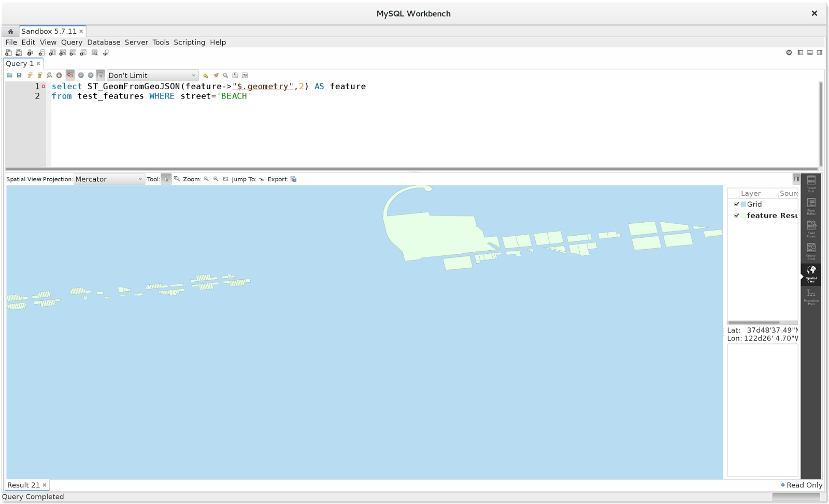
Task: Uncheck the feature Result layer
Action: pyautogui.click(x=737, y=215)
